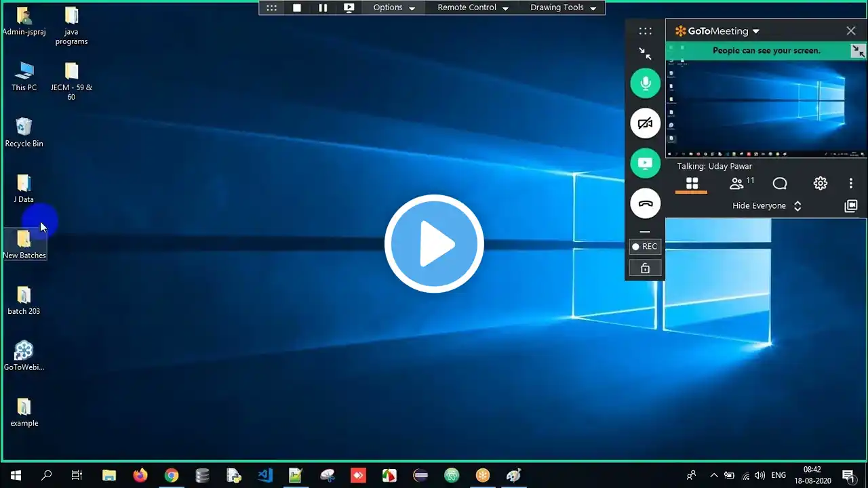Image resolution: width=868 pixels, height=488 pixels.
Task: Open the database app icon on the taskbar
Action: pyautogui.click(x=202, y=476)
